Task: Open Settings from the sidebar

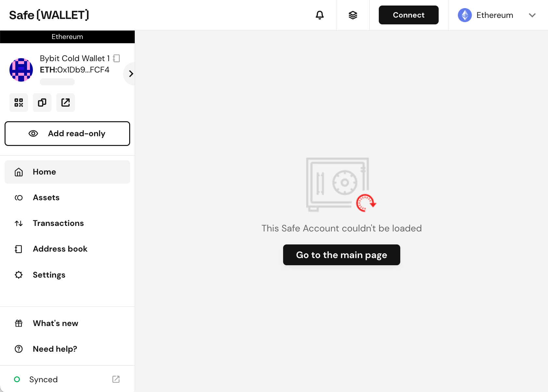Action: click(67, 275)
